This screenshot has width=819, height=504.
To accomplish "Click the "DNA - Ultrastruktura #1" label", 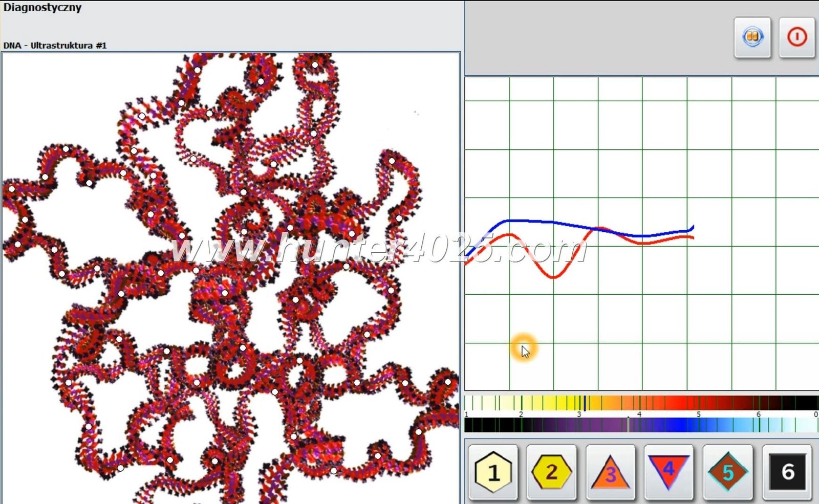I will 55,46.
